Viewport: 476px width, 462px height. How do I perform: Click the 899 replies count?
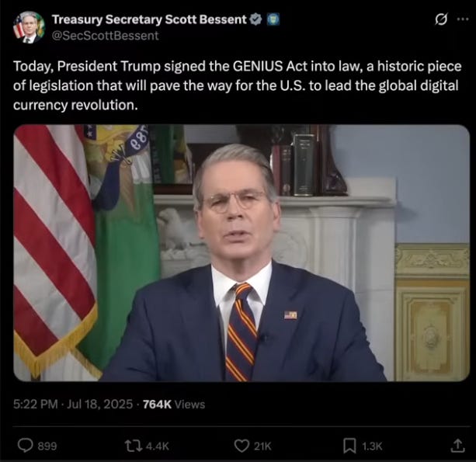point(47,446)
